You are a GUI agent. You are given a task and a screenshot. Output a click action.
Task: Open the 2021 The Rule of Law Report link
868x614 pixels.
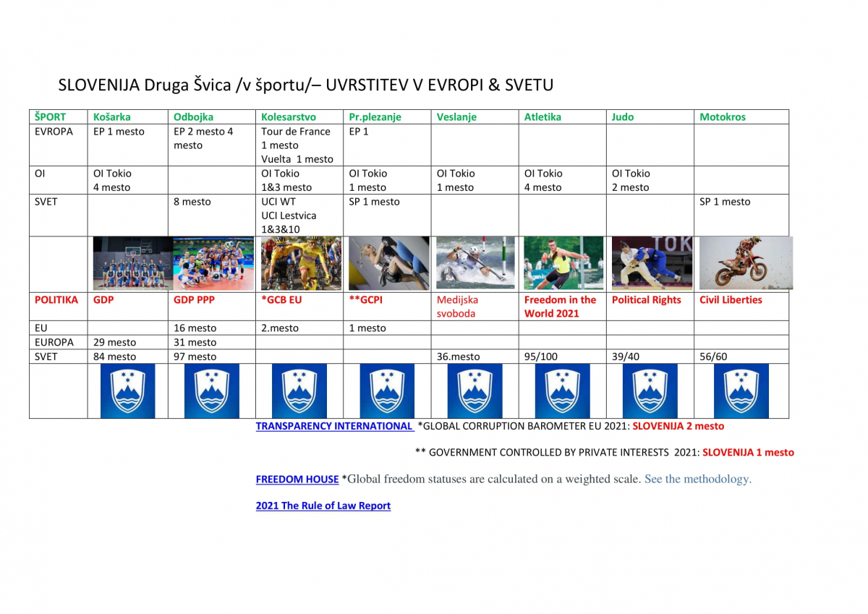[323, 506]
